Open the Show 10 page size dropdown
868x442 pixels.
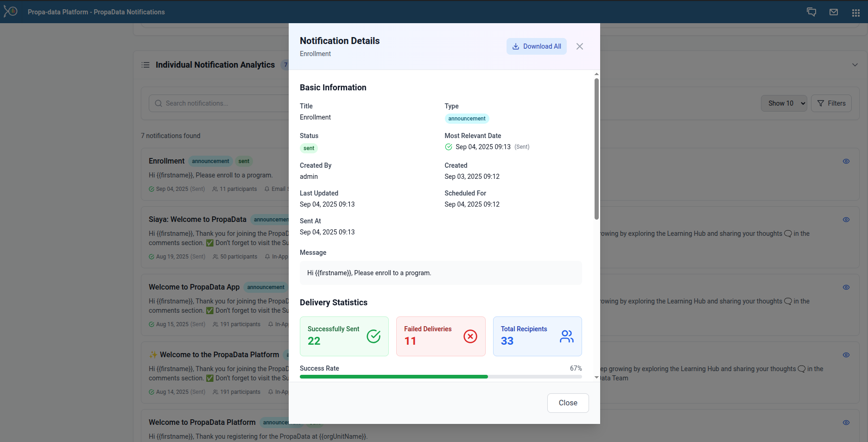pos(784,103)
